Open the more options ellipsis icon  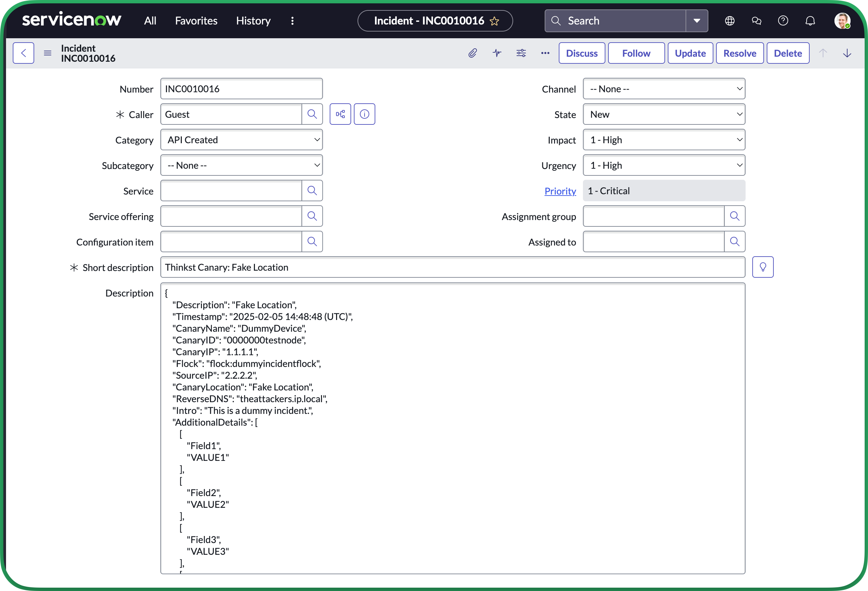point(545,53)
